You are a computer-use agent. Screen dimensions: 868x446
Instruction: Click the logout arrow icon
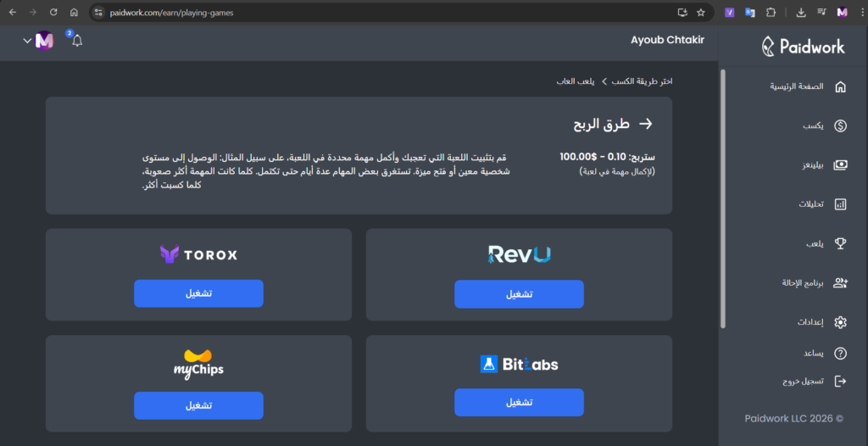(x=840, y=382)
